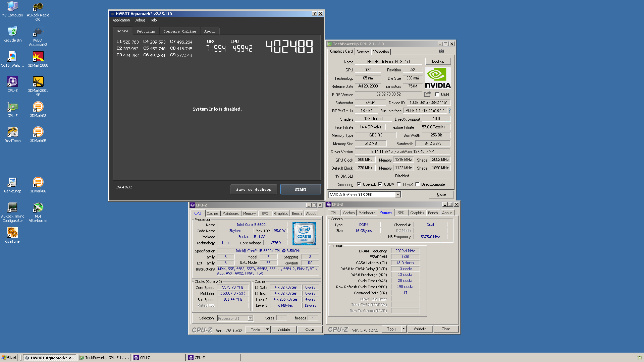This screenshot has width=644, height=362.
Task: Launch HWBOT Aquamark3 desktop shortcut
Action: 38,37
